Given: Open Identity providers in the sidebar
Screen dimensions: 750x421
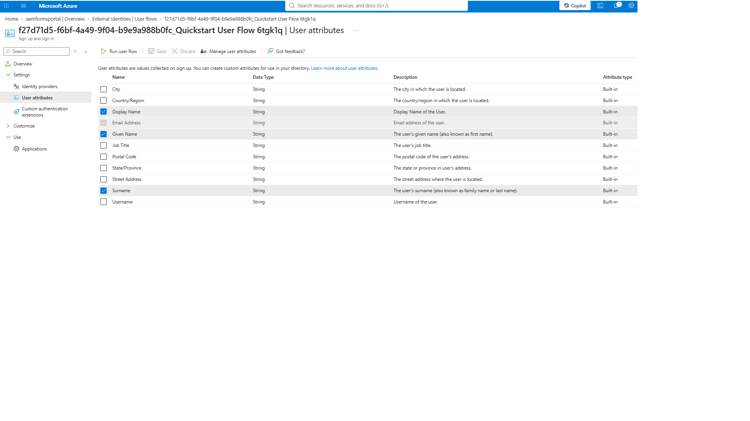Looking at the screenshot, I should [39, 87].
